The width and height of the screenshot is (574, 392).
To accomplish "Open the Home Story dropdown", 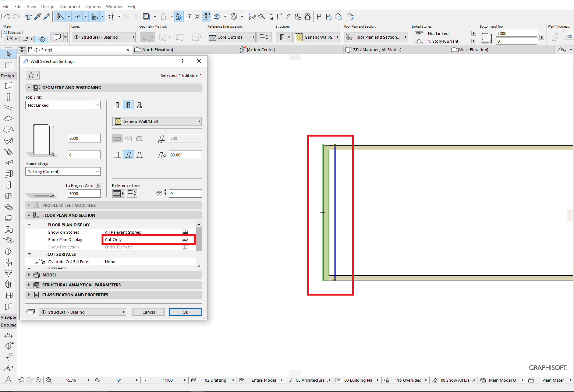I will [63, 171].
